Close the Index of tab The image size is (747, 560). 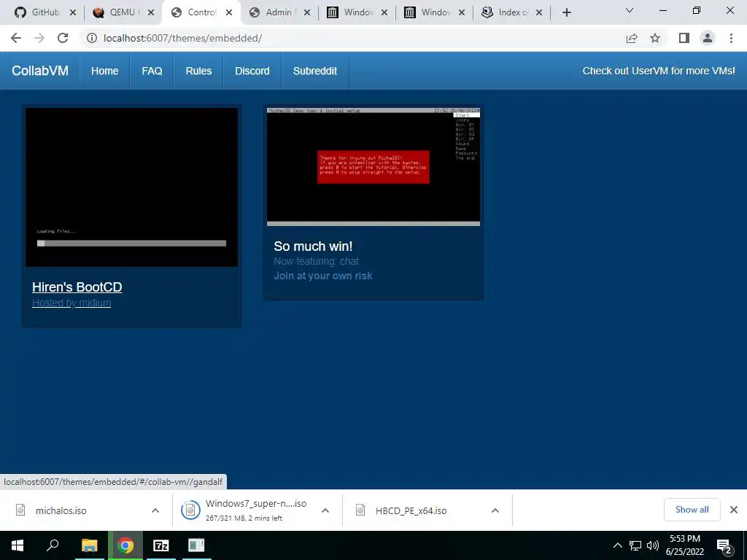coord(539,13)
